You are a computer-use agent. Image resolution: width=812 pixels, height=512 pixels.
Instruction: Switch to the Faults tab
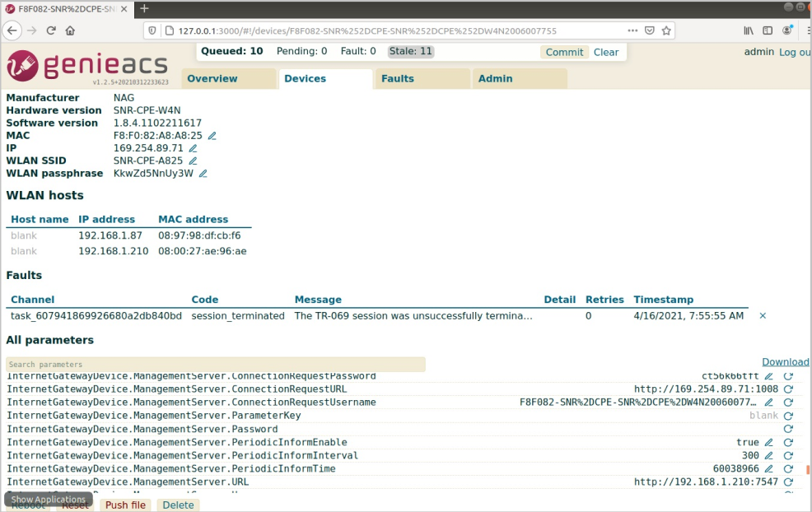pos(398,79)
